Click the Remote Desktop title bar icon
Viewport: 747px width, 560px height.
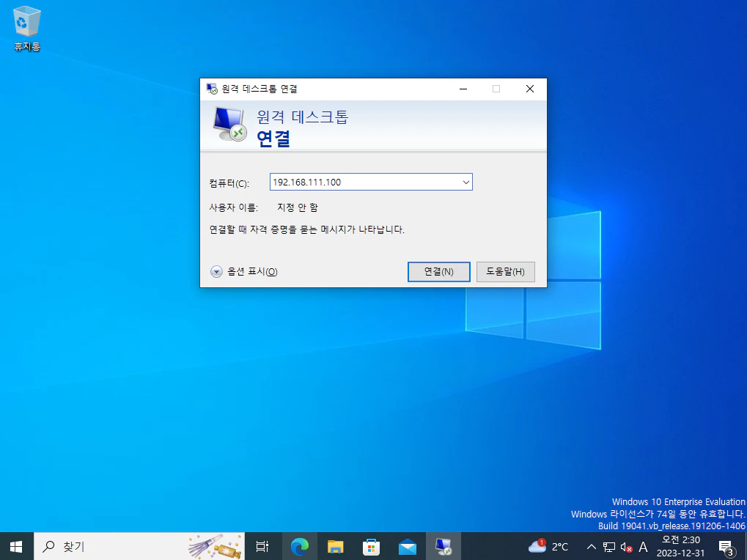212,89
